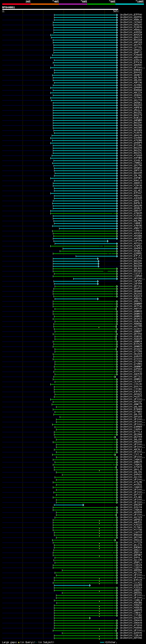Select the UniRef100_B7FK36 entry

[x=131, y=63]
